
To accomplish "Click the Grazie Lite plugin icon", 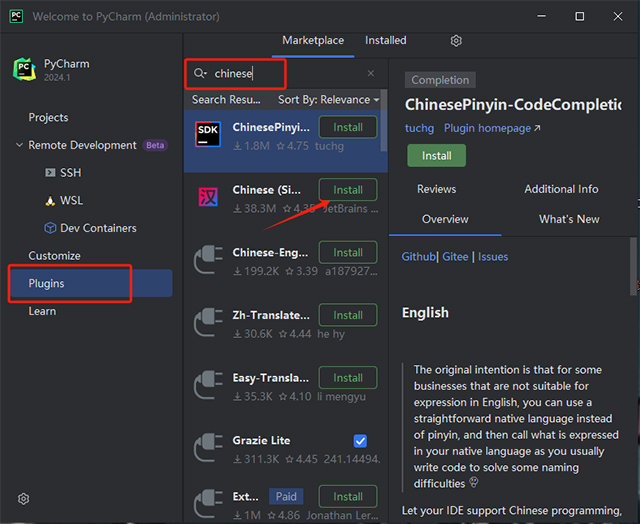I will pyautogui.click(x=209, y=448).
